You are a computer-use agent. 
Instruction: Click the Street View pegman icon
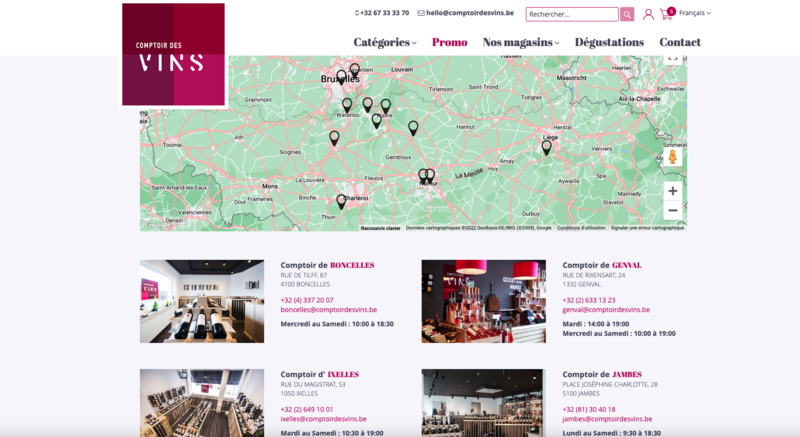click(x=672, y=157)
